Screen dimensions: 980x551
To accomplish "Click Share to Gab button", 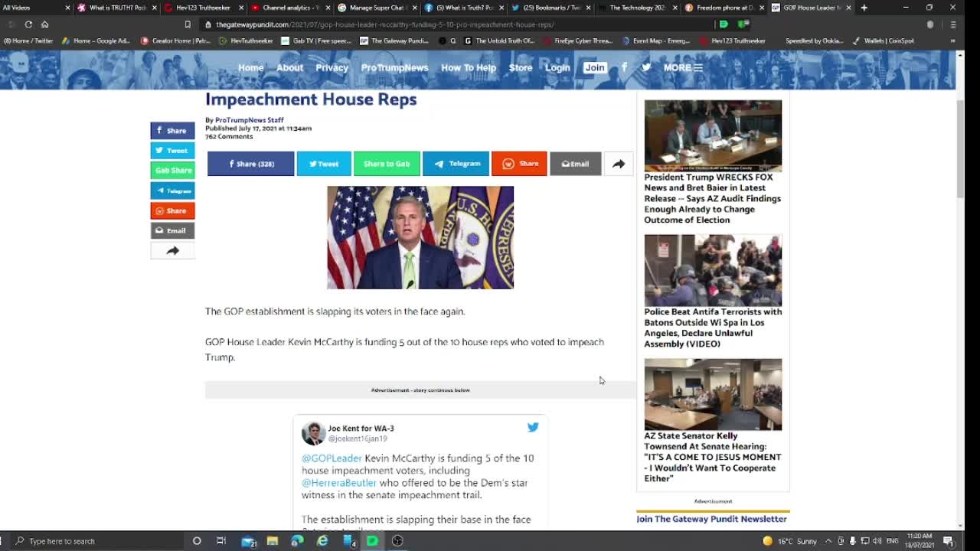I will point(387,164).
